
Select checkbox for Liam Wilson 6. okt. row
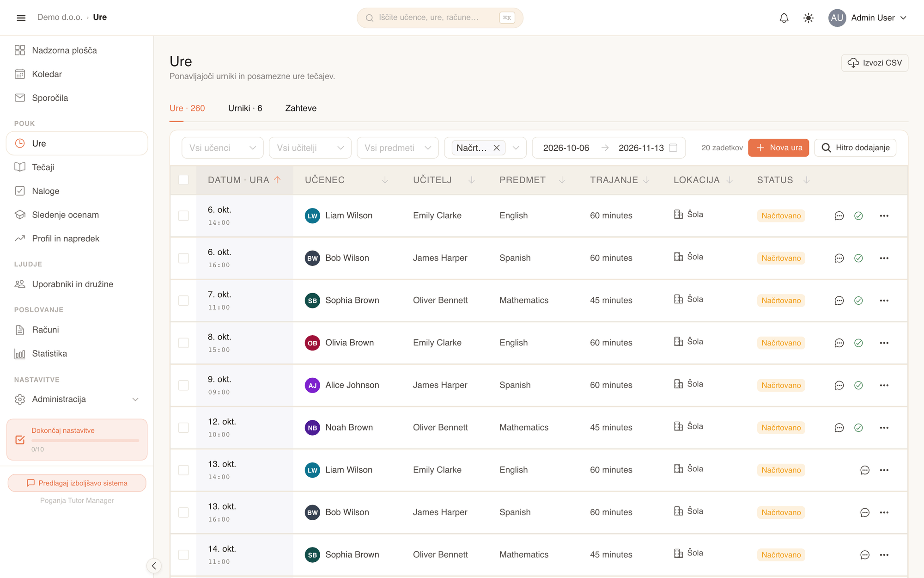click(183, 216)
